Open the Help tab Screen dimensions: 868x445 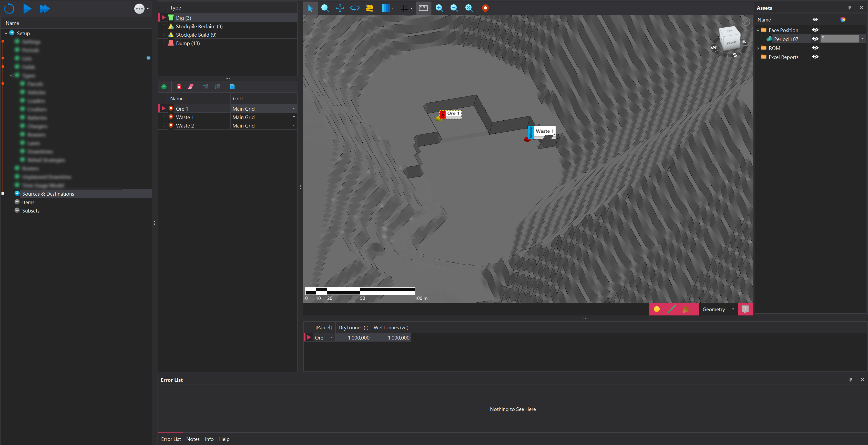[x=224, y=439]
